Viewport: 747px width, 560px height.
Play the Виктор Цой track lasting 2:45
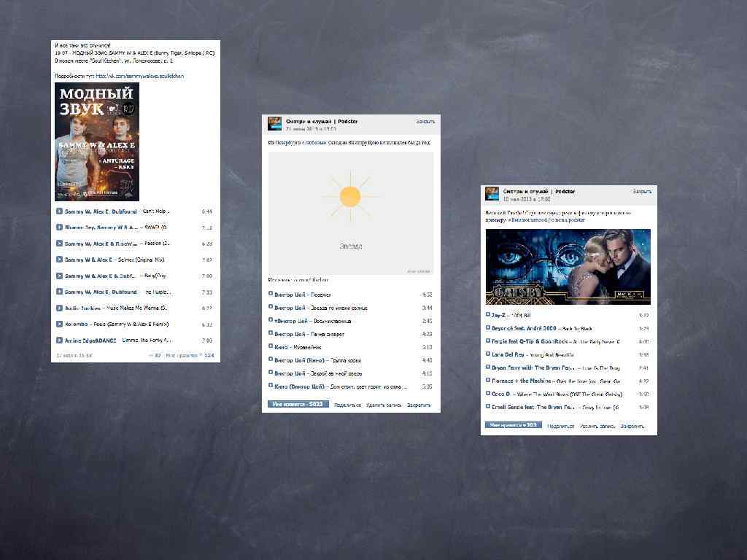click(271, 321)
